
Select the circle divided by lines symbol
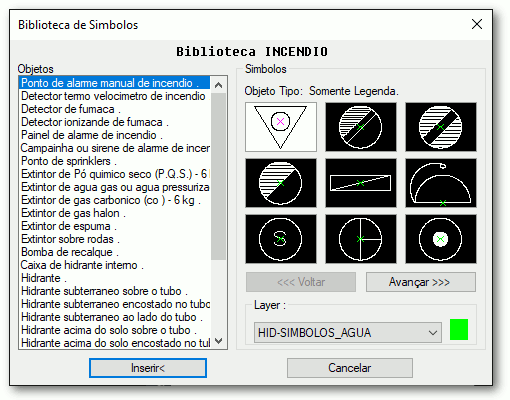tap(361, 239)
